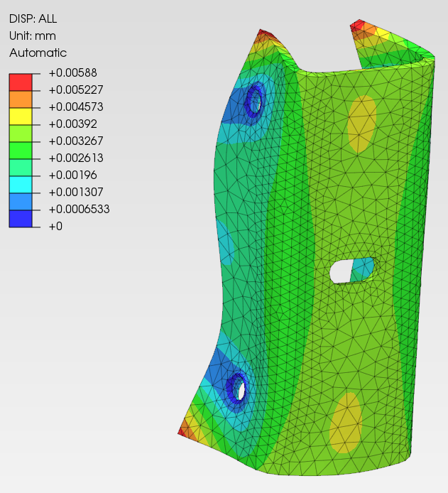Click the orange legend color swatch

click(x=21, y=99)
